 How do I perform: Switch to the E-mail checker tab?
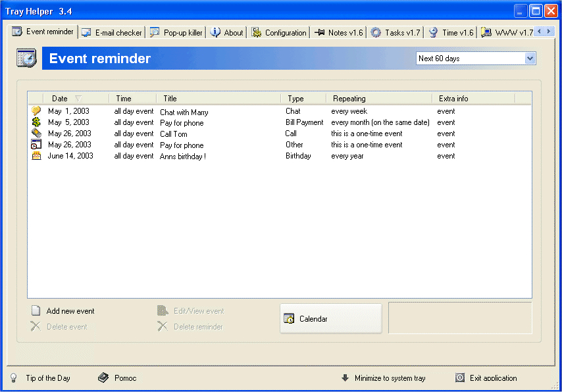[x=112, y=33]
